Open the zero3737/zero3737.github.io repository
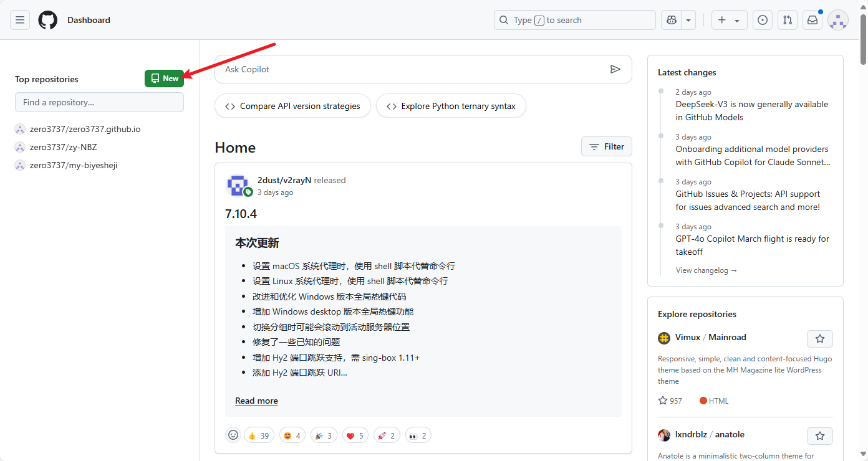 (x=85, y=129)
